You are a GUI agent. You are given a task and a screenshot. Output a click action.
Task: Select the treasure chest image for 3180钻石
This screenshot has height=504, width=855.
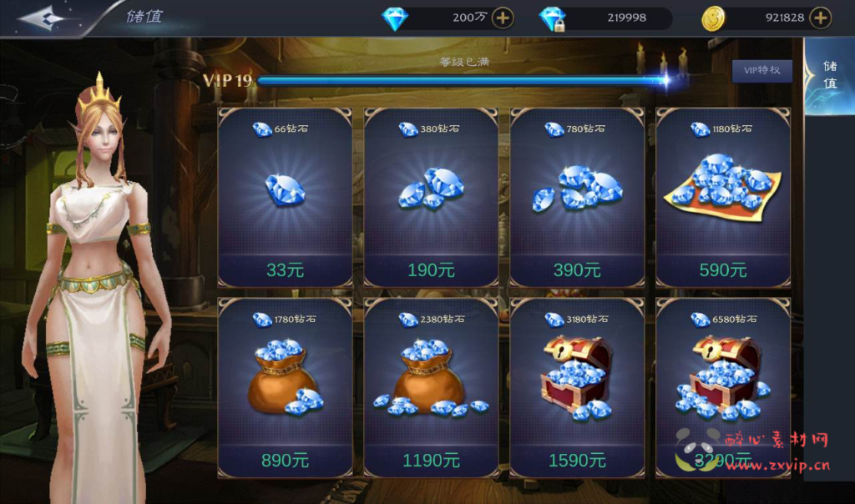click(x=577, y=377)
